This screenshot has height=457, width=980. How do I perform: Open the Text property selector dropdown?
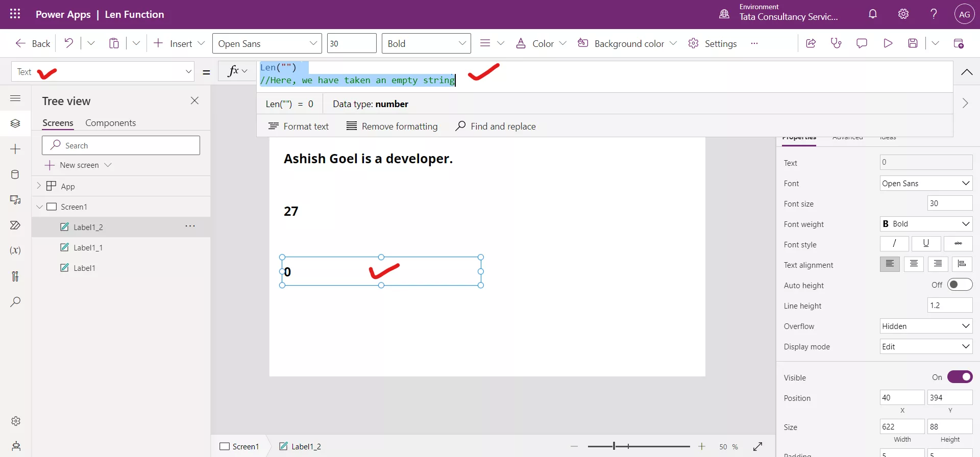click(103, 71)
